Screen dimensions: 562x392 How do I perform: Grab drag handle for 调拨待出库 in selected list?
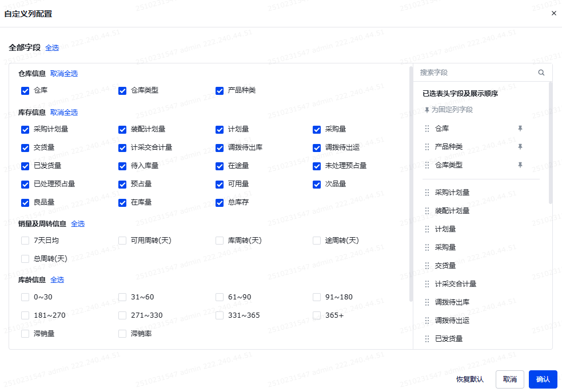[427, 302]
